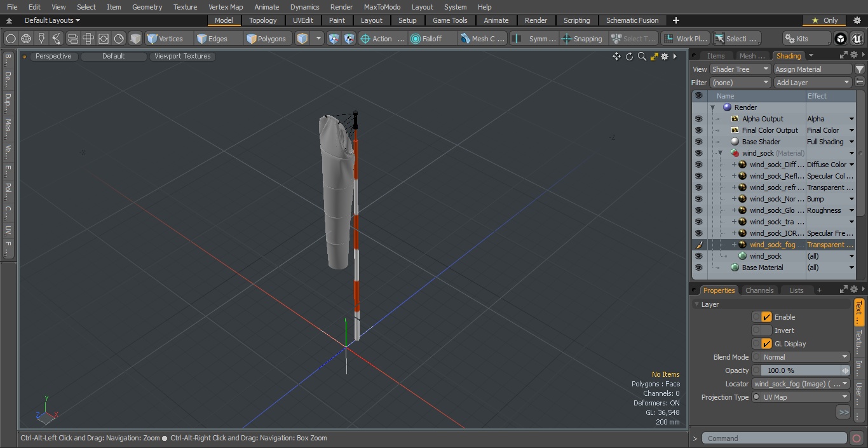Image resolution: width=868 pixels, height=448 pixels.
Task: Select the wind_sock_fog layer row
Action: tap(774, 245)
